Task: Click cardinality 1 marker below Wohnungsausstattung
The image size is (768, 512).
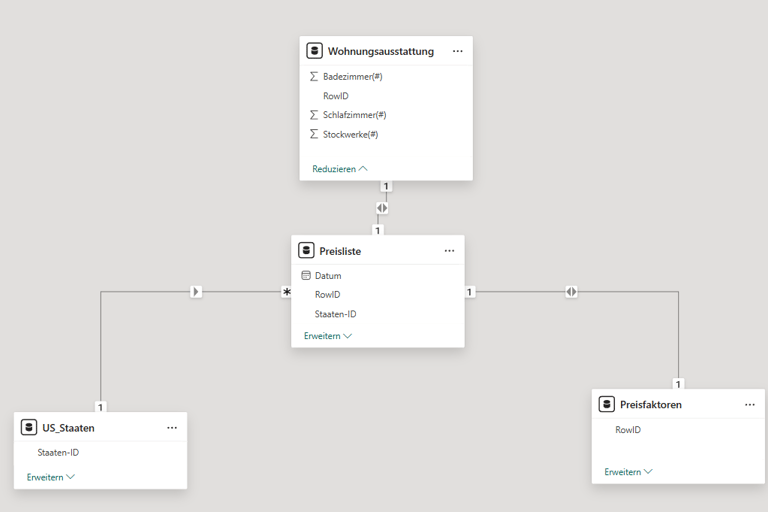Action: pos(386,186)
